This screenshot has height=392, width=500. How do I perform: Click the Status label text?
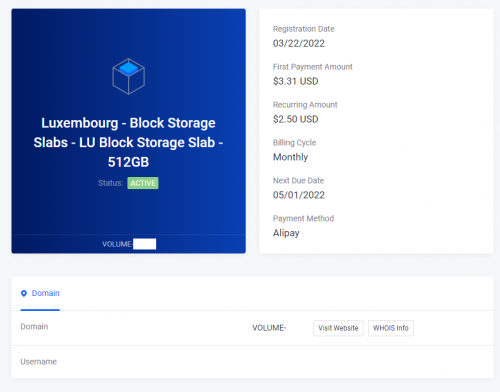click(x=111, y=183)
